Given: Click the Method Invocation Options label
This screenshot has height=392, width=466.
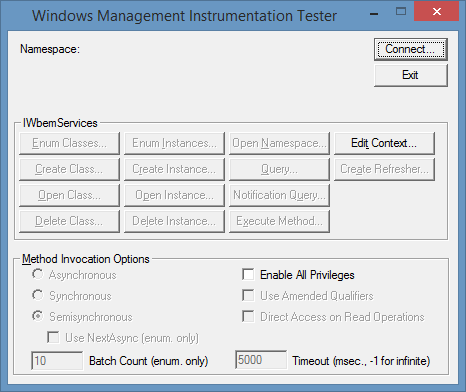Looking at the screenshot, I should coord(86,259).
